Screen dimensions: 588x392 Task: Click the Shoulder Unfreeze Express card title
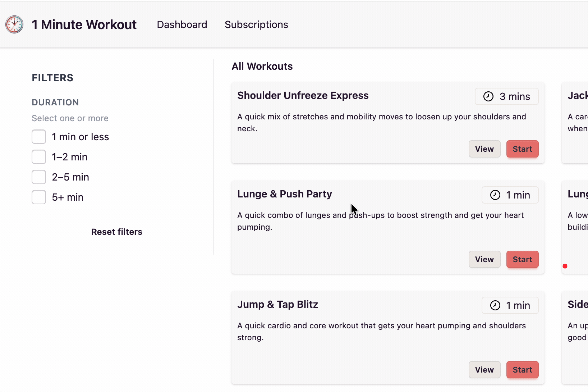303,95
